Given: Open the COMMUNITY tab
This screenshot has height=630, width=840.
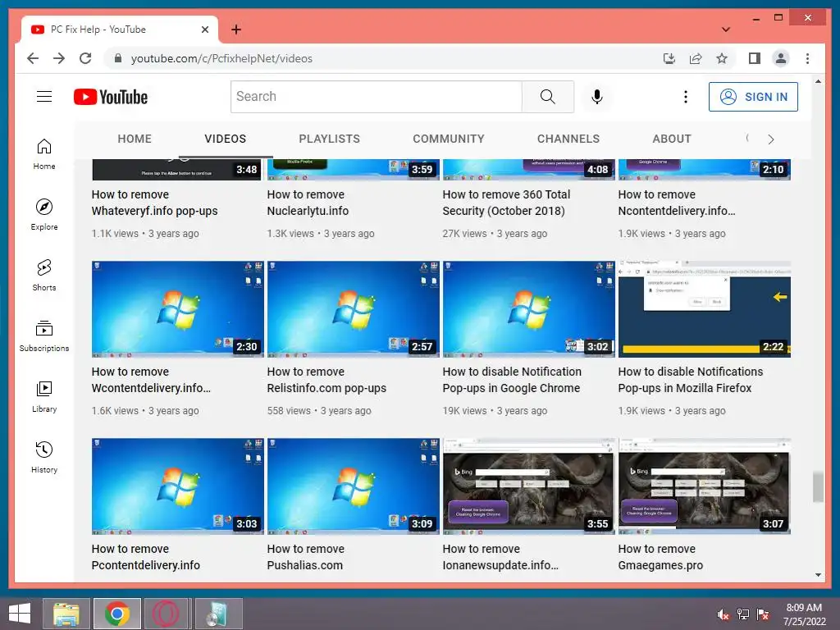Looking at the screenshot, I should click(x=449, y=139).
